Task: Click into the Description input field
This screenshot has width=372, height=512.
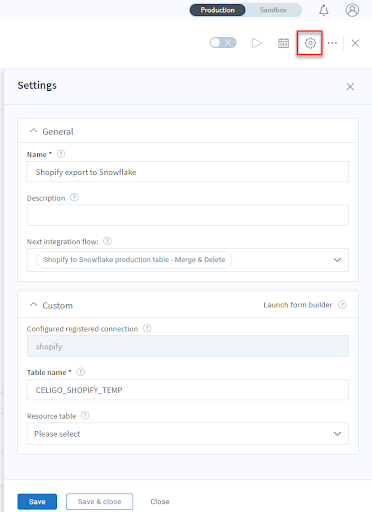Action: pos(188,215)
